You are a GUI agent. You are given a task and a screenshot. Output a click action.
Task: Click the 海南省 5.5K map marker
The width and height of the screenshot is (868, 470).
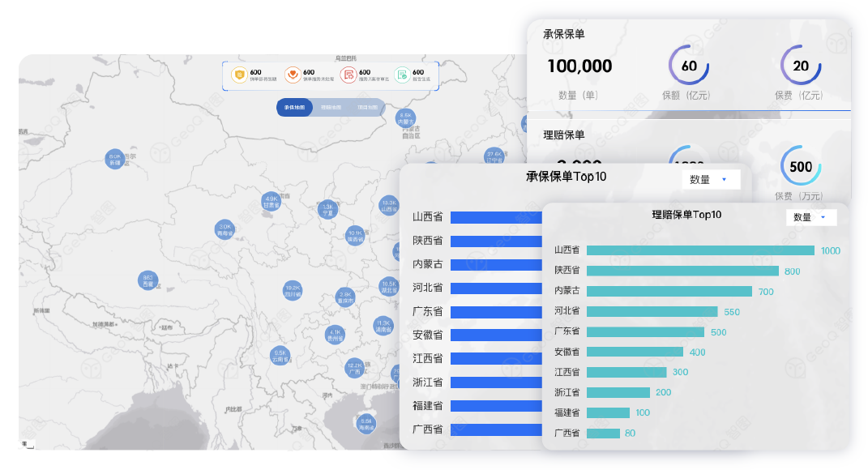(x=366, y=424)
